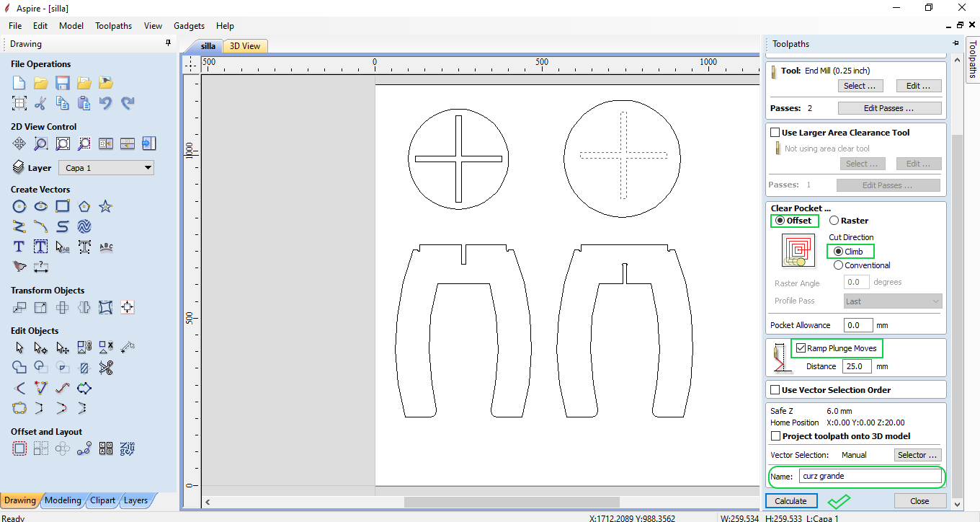Open the Offset Vectors tool

pos(19,448)
